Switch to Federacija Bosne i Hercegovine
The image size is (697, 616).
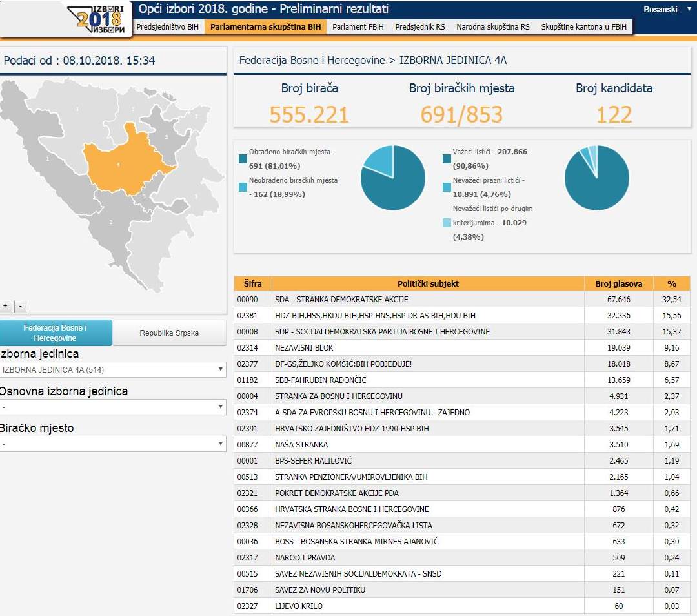(x=56, y=333)
